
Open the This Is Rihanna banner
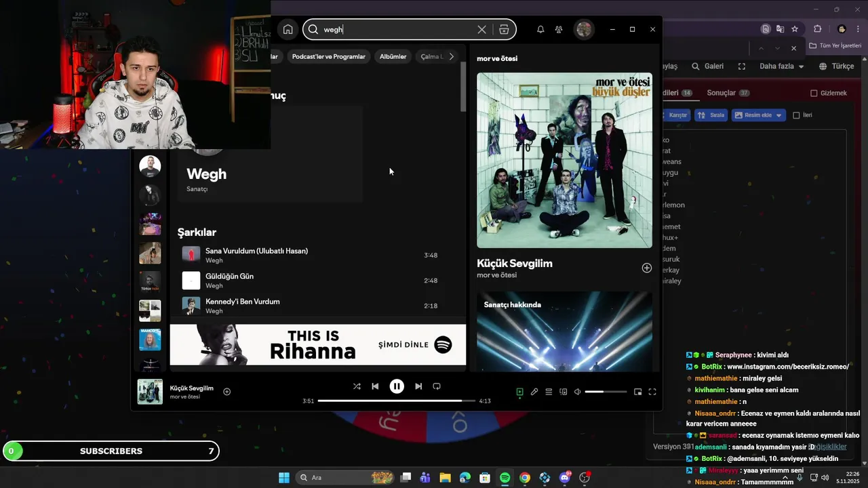coord(318,345)
